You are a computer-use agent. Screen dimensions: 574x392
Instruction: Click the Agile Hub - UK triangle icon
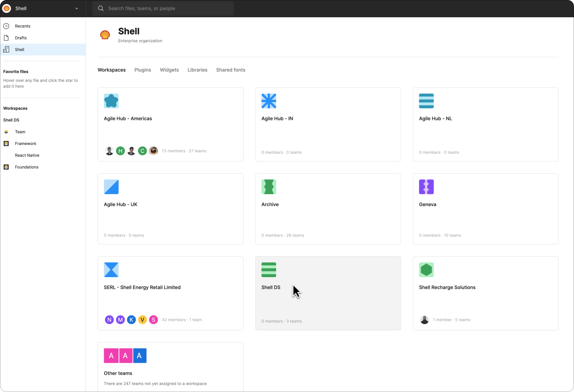[x=111, y=187]
